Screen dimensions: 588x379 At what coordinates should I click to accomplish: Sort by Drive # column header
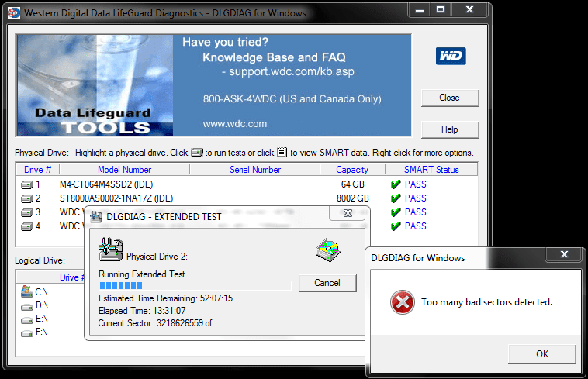37,170
